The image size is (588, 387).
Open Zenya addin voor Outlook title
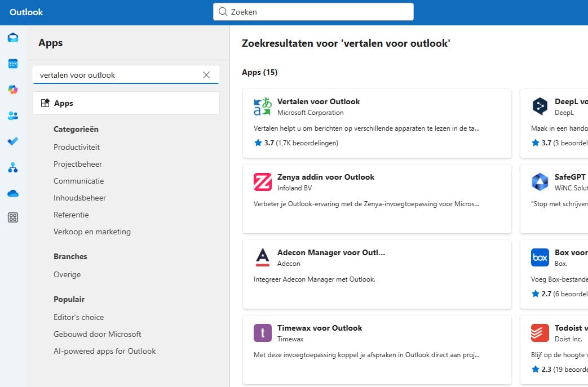326,177
